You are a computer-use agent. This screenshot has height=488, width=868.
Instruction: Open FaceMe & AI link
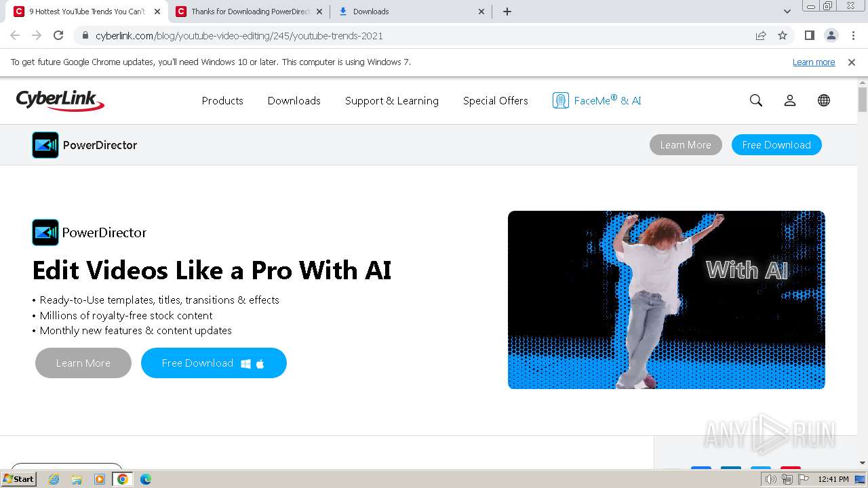pos(608,101)
